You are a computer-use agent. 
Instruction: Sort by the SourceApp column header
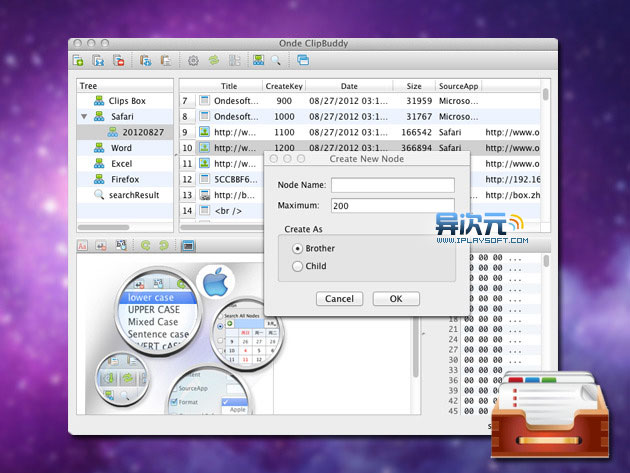click(458, 86)
